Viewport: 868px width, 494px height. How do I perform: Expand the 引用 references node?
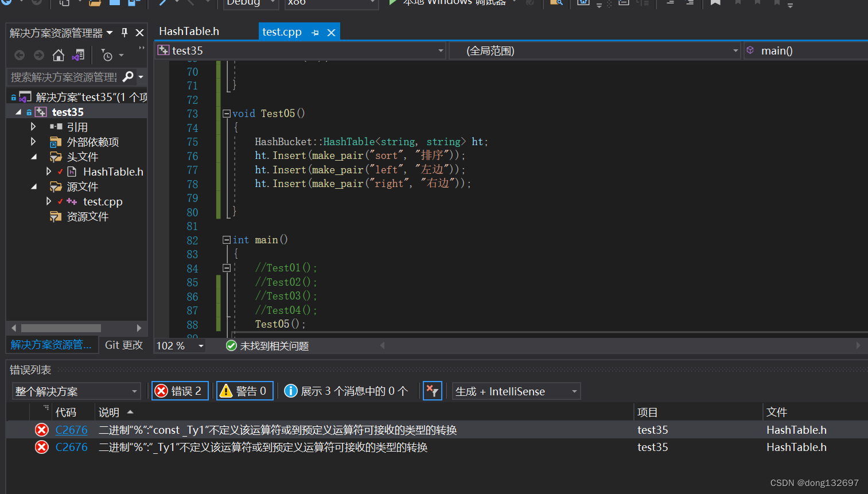pyautogui.click(x=33, y=126)
